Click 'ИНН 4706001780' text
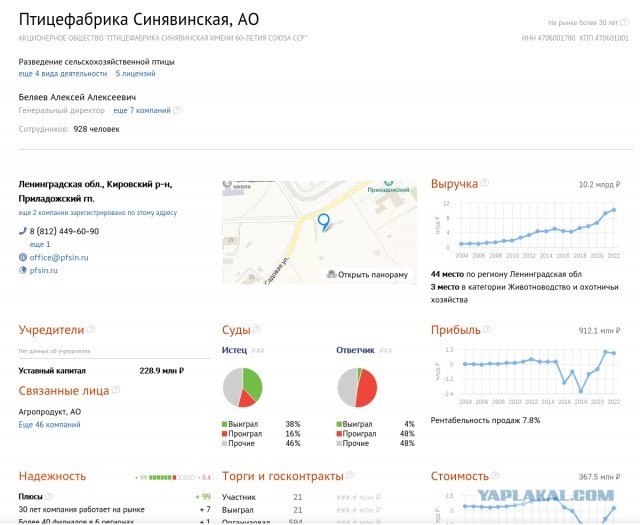Screen dimensions: 640x525 [548, 38]
